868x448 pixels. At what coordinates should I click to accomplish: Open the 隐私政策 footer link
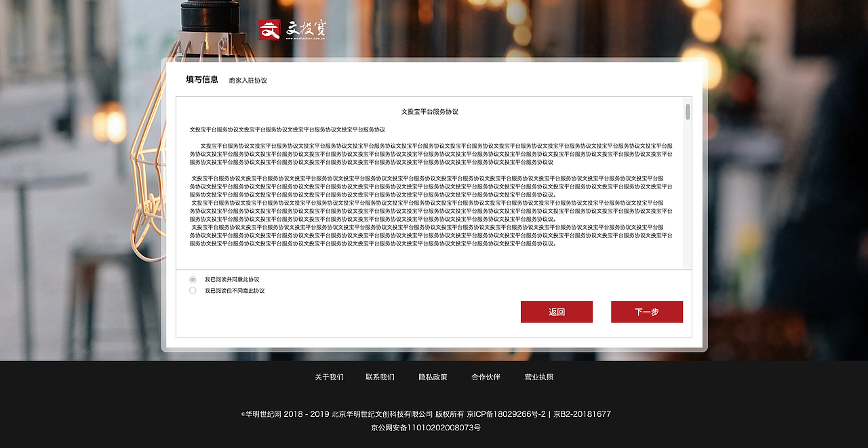[433, 377]
